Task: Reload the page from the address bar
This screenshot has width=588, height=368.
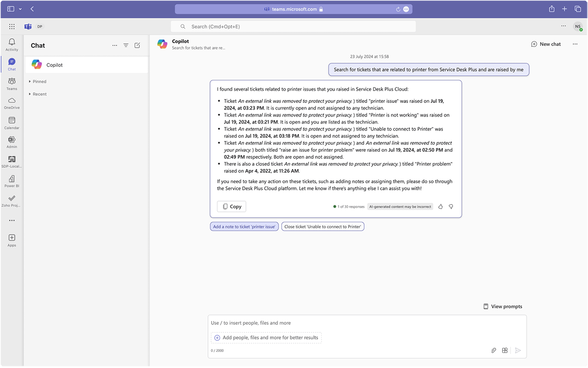Action: coord(398,9)
